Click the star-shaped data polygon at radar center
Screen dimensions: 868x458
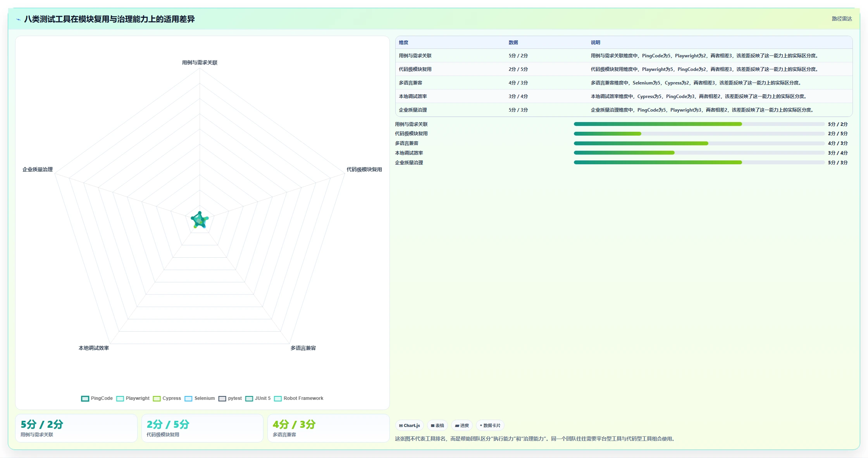tap(200, 220)
